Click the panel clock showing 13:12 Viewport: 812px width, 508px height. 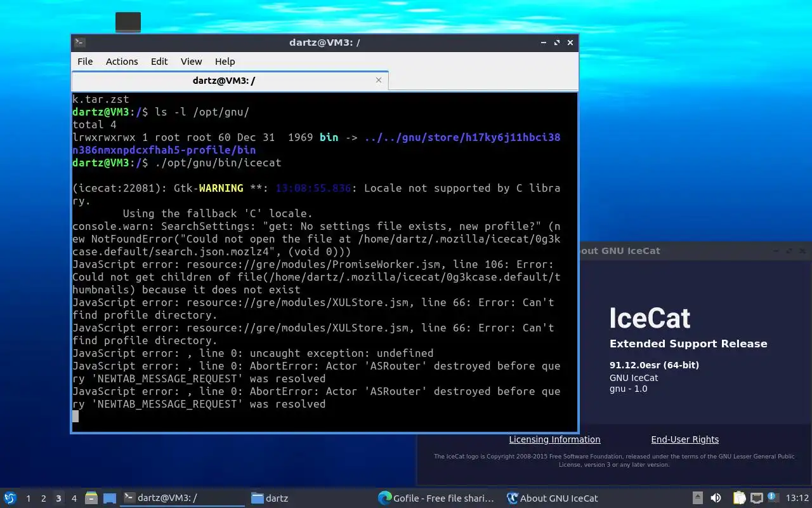pos(797,498)
